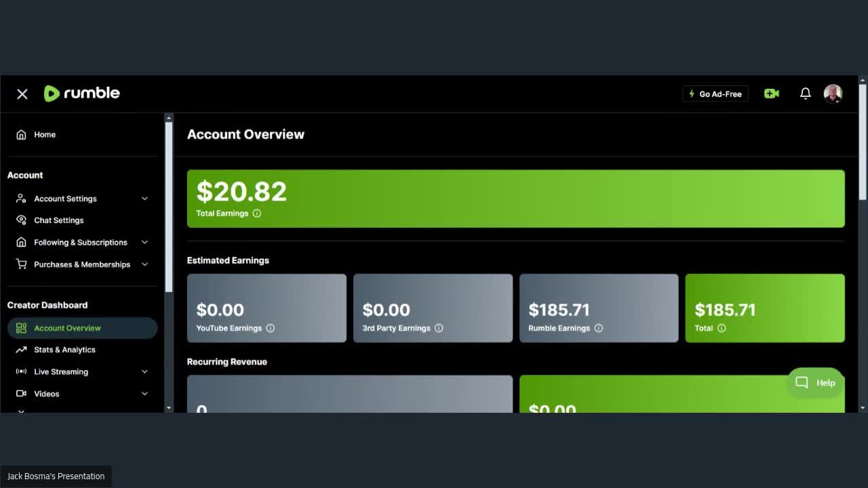Click Account Settings person-gear icon
Image resolution: width=868 pixels, height=488 pixels.
coord(21,199)
